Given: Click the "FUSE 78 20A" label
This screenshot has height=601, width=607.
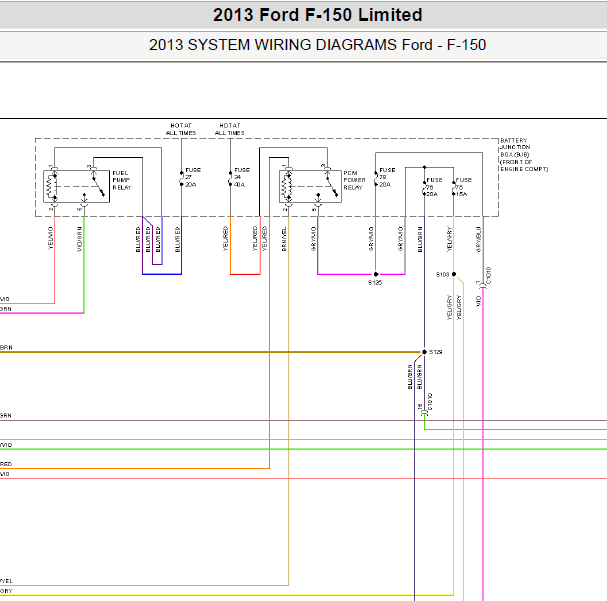Looking at the screenshot, I should (x=434, y=187).
